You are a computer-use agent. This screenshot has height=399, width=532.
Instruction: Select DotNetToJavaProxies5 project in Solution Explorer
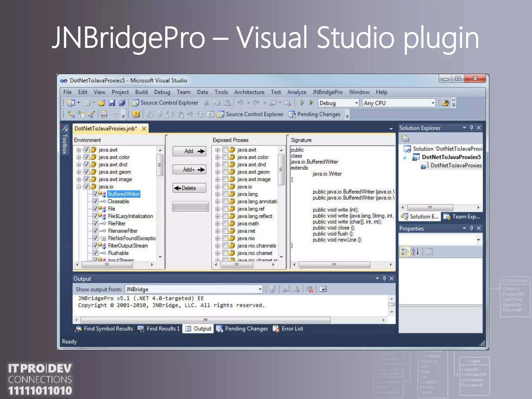pos(451,157)
